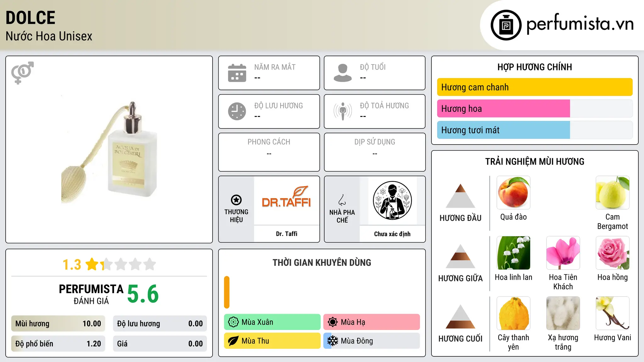
Task: Click the Dịp sử dụng info card
Action: 375,152
